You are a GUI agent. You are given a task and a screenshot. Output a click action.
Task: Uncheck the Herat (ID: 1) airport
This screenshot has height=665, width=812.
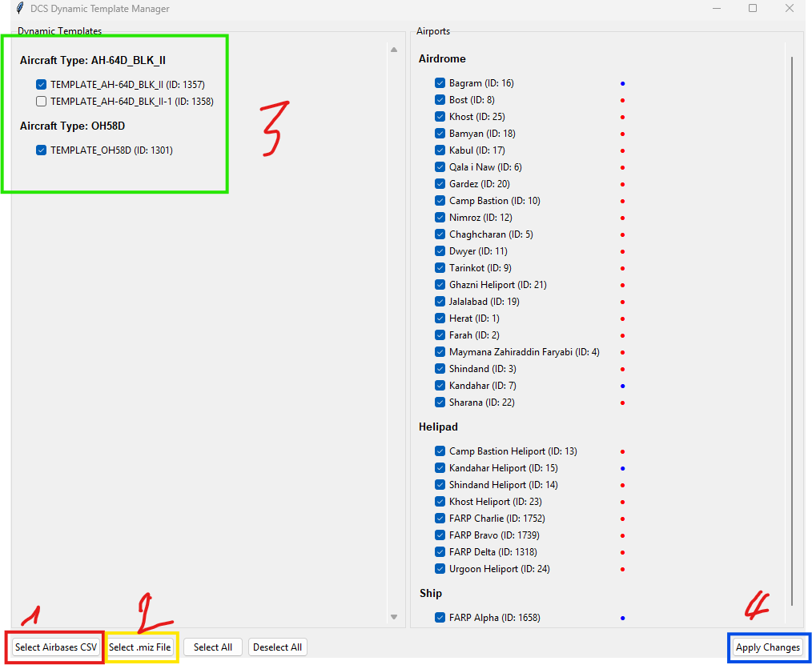(440, 318)
